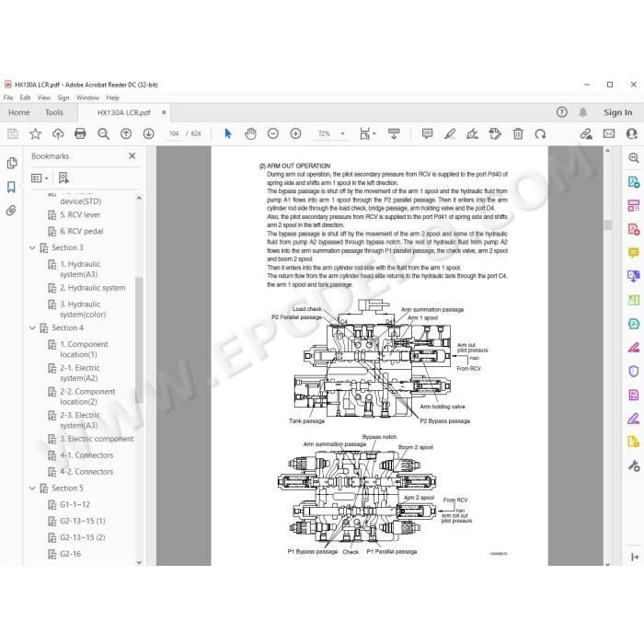Close the Bookmarks panel
This screenshot has width=644, height=644.
pyautogui.click(x=132, y=155)
